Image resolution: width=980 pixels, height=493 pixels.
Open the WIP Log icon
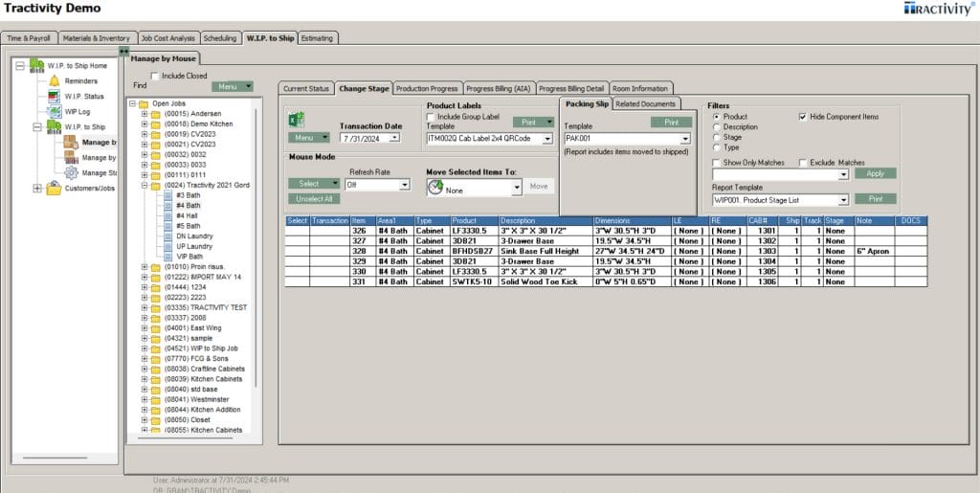[55, 111]
